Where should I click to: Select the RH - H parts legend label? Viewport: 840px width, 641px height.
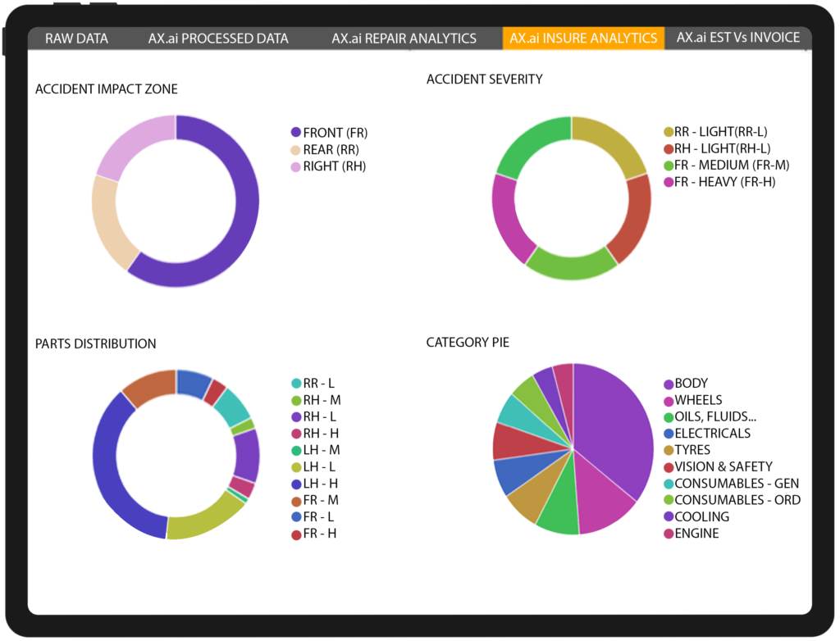[321, 434]
